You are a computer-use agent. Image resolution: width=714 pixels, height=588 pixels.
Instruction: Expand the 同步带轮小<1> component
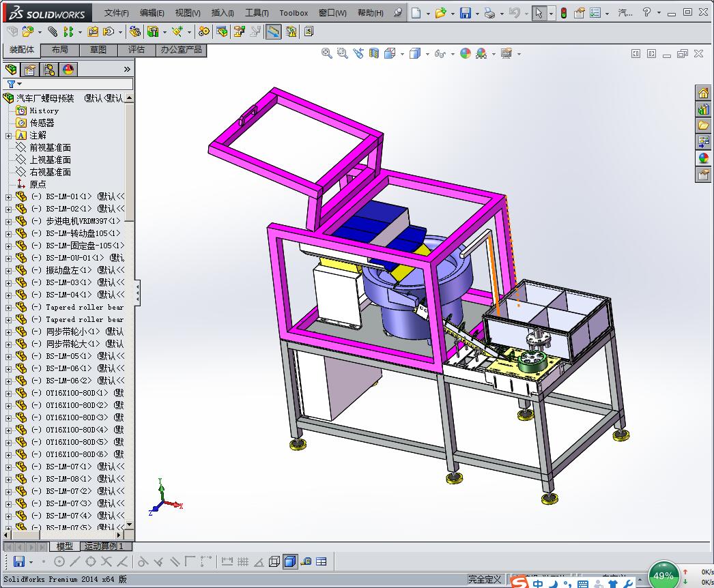(x=8, y=332)
